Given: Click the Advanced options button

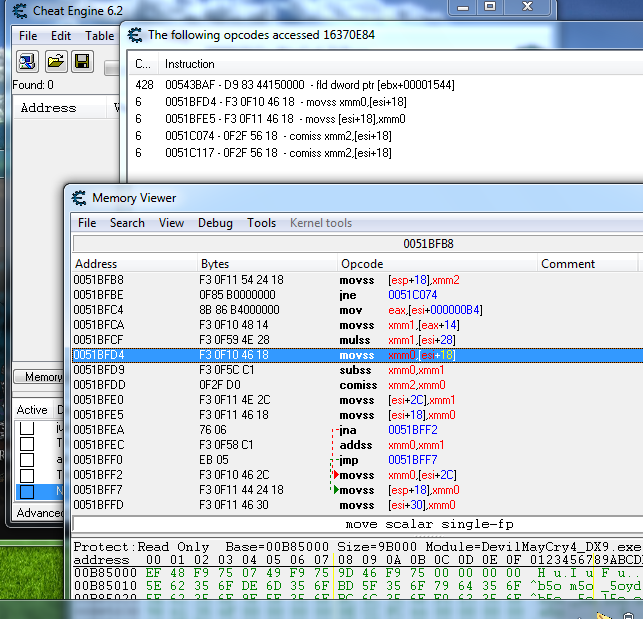Looking at the screenshot, I should (x=40, y=513).
